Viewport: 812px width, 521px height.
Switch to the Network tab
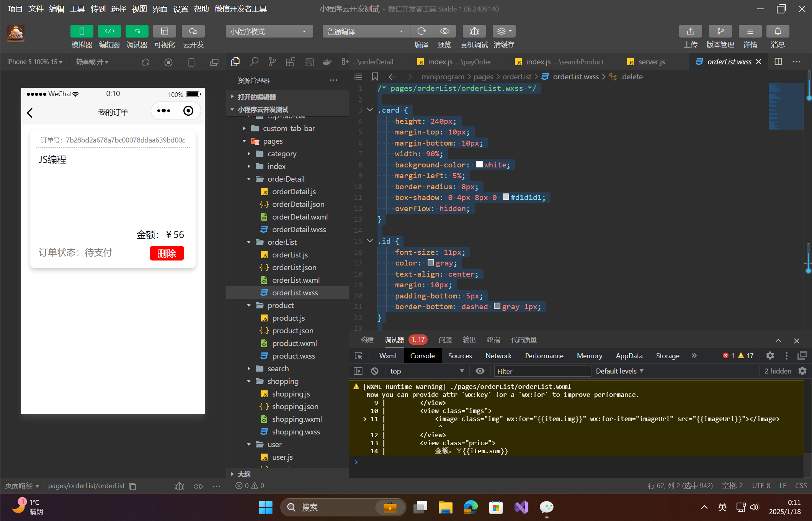tap(498, 356)
